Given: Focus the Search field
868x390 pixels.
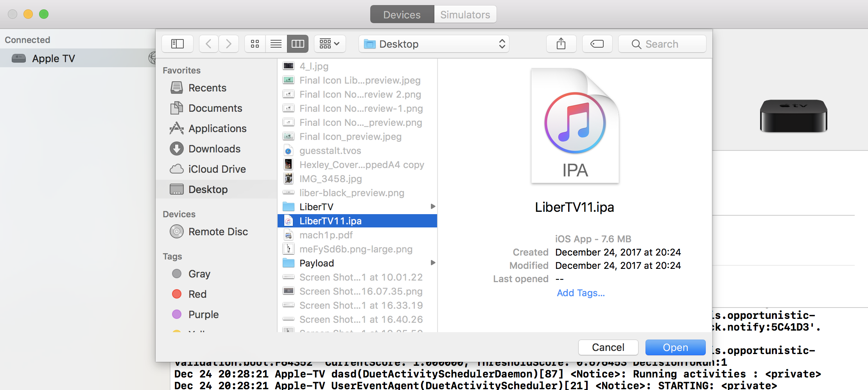Looking at the screenshot, I should coord(662,44).
